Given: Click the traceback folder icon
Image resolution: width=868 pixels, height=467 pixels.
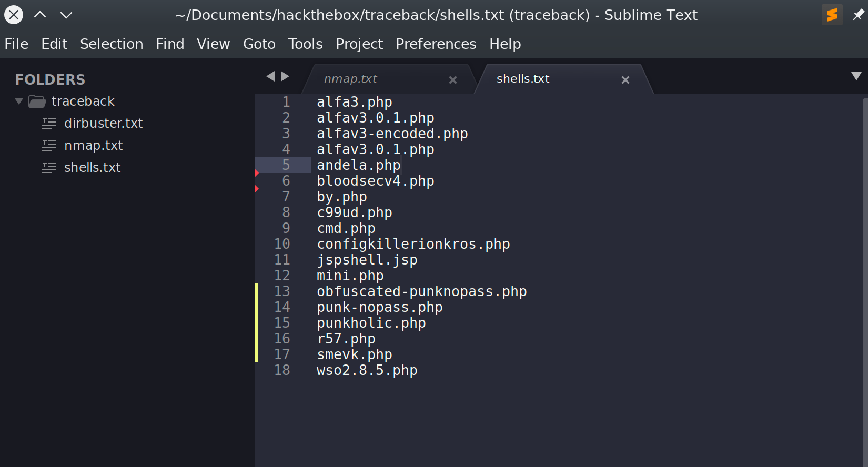Looking at the screenshot, I should (37, 101).
